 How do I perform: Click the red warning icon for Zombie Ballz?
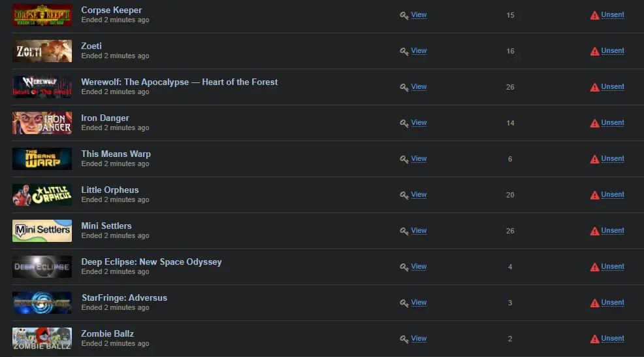coord(595,339)
